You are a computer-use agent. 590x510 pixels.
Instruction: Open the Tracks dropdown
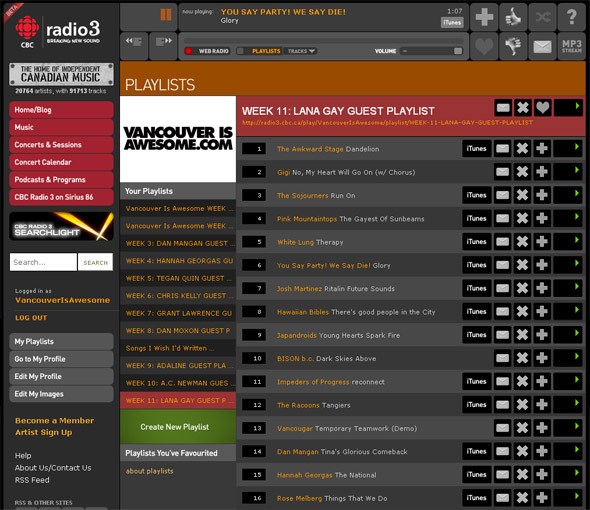(301, 51)
